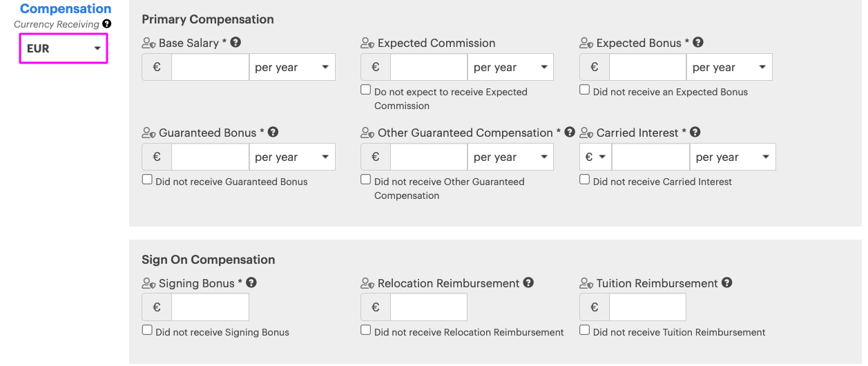
Task: Click the help icon next to Currency Receiving
Action: pyautogui.click(x=106, y=23)
